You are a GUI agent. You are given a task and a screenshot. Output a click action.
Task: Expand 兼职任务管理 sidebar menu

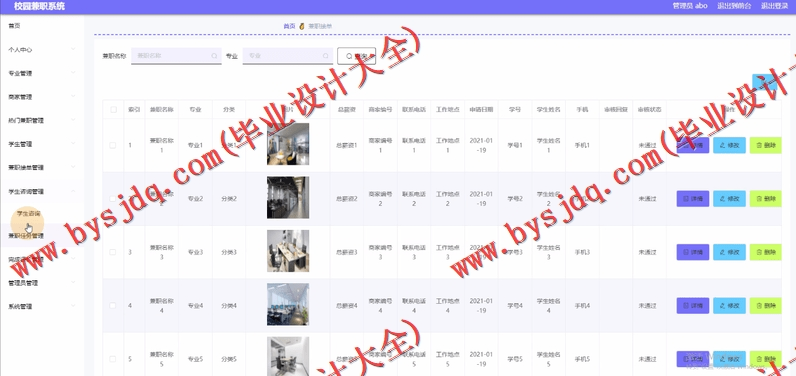[x=42, y=236]
